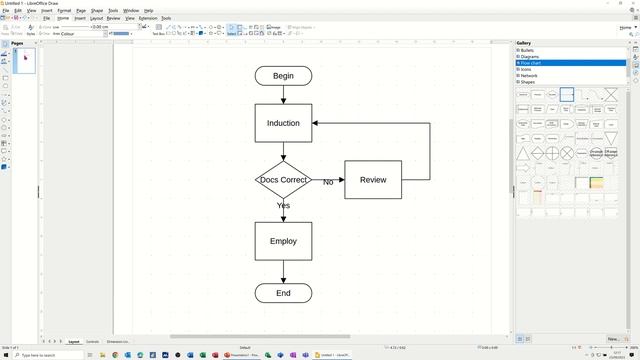This screenshot has height=360, width=640.
Task: Open the Page menu
Action: (x=81, y=11)
